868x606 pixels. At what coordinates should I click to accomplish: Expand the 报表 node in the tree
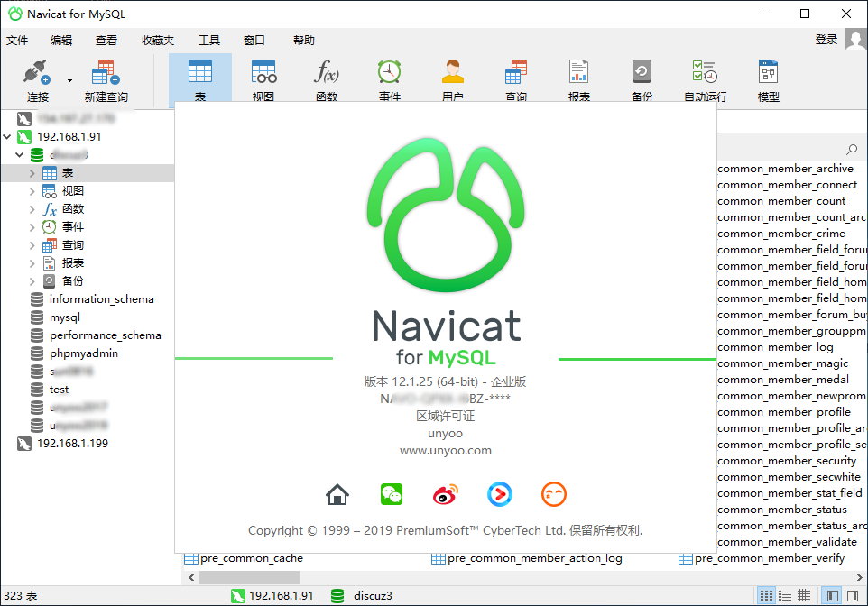[x=32, y=263]
